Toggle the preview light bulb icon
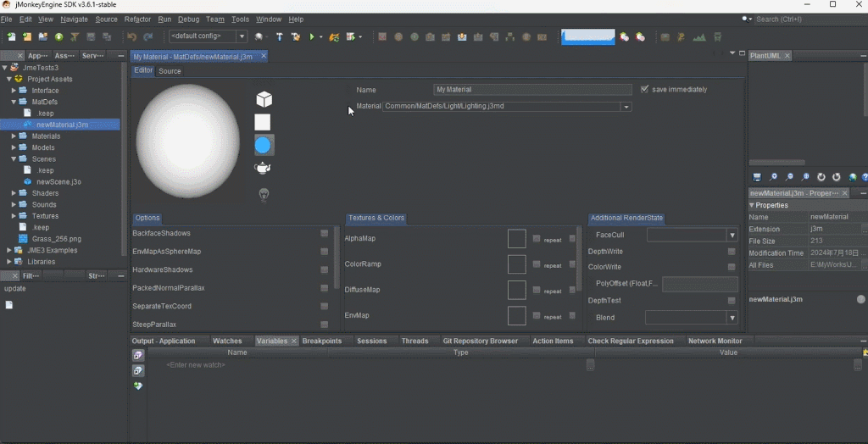 [264, 194]
